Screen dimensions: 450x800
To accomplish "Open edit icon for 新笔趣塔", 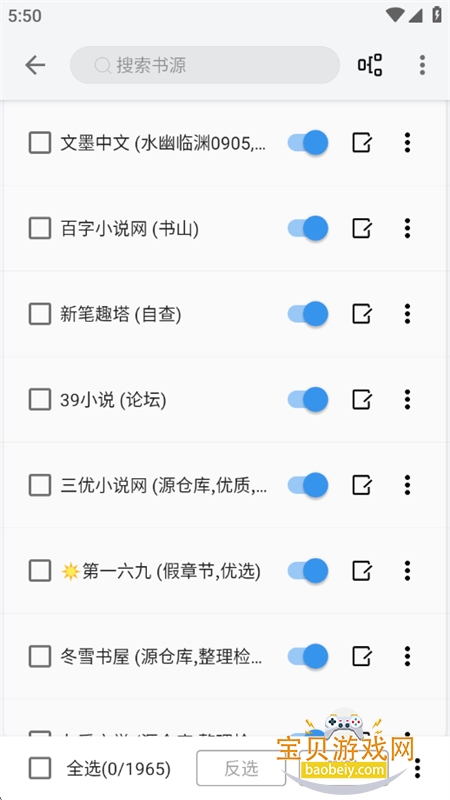I will point(362,314).
